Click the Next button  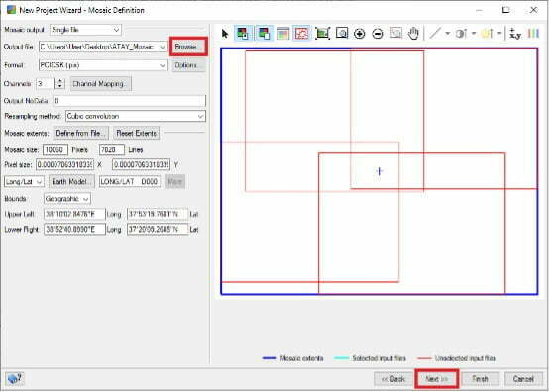pos(436,379)
